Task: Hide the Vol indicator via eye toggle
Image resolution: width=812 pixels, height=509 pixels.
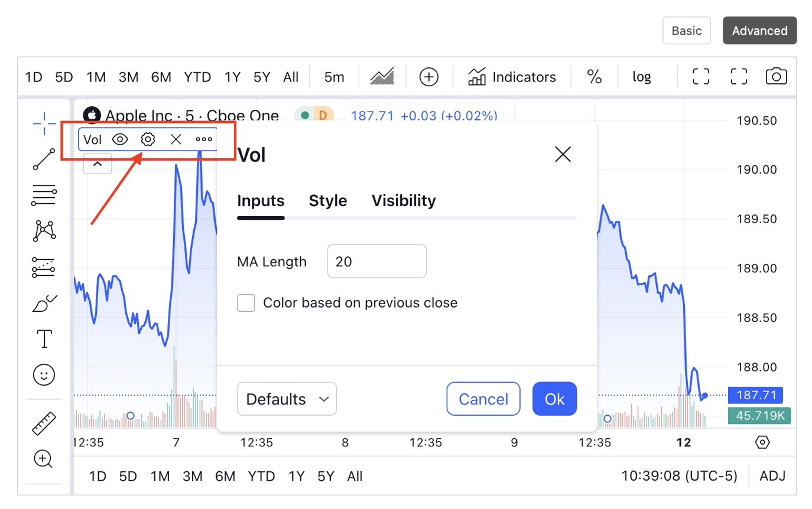Action: 120,139
